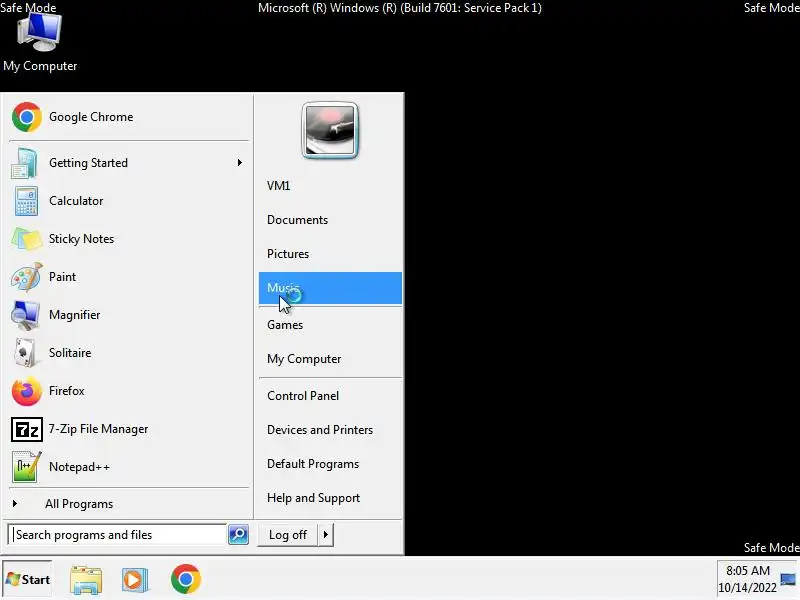Click the Notepad++ icon
Image resolution: width=800 pixels, height=600 pixels.
pos(26,467)
